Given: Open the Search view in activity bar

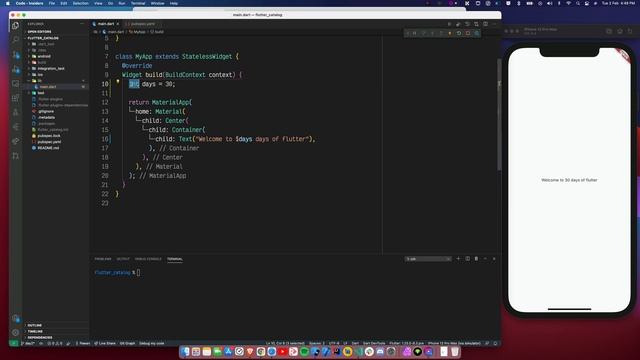Looking at the screenshot, I should (16, 40).
